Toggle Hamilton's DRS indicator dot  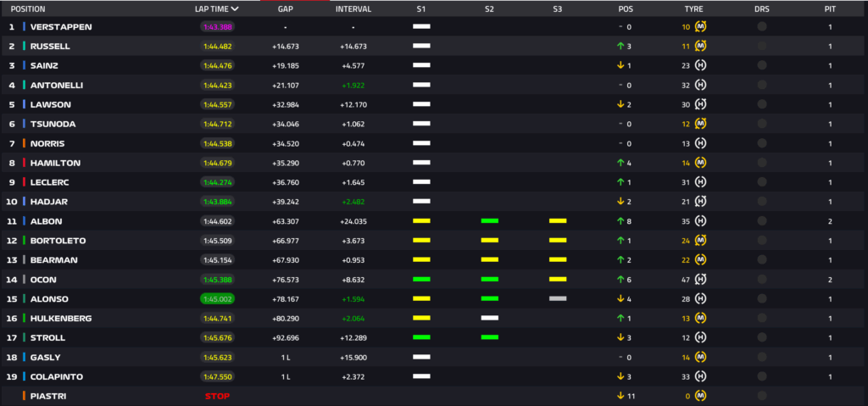click(x=761, y=163)
